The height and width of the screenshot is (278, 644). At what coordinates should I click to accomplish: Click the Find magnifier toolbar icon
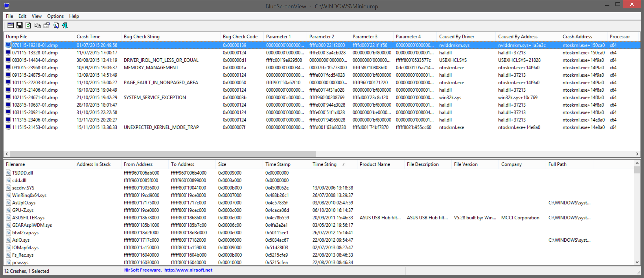point(56,25)
